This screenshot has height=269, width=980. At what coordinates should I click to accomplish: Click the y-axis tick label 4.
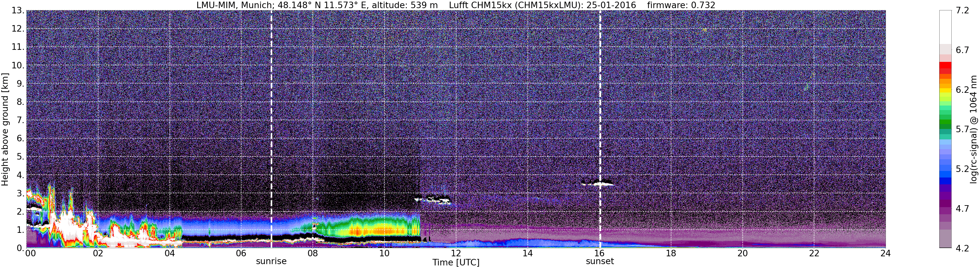pyautogui.click(x=20, y=175)
